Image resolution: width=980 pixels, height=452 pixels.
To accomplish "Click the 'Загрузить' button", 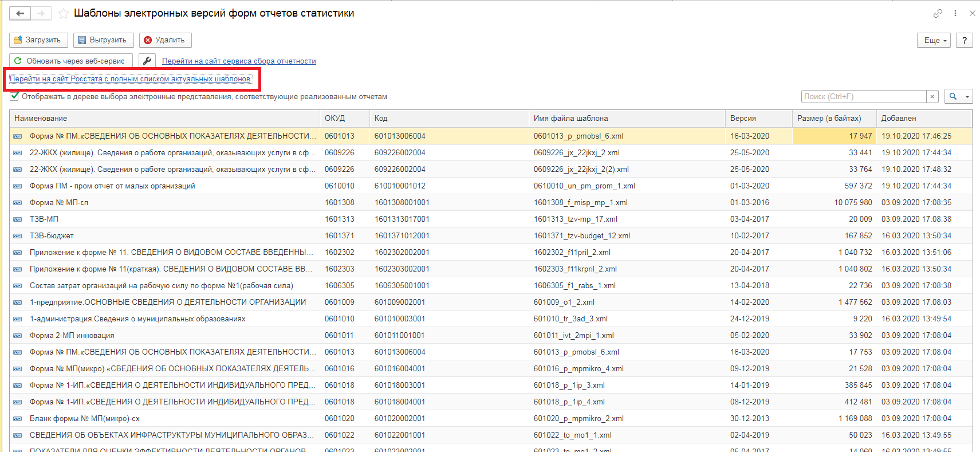I will (38, 40).
